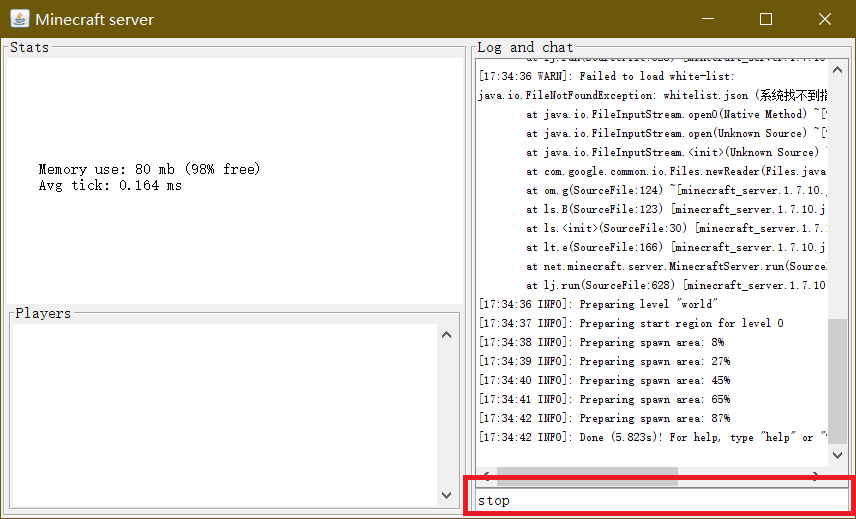856x519 pixels.
Task: Close the Minecraft server window
Action: [x=824, y=19]
